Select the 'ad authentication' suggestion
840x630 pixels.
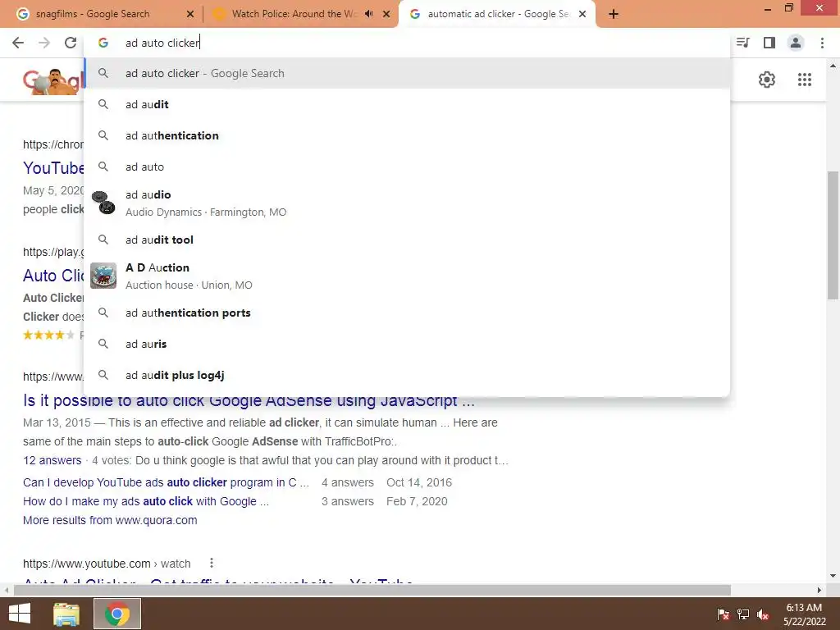coord(407,135)
